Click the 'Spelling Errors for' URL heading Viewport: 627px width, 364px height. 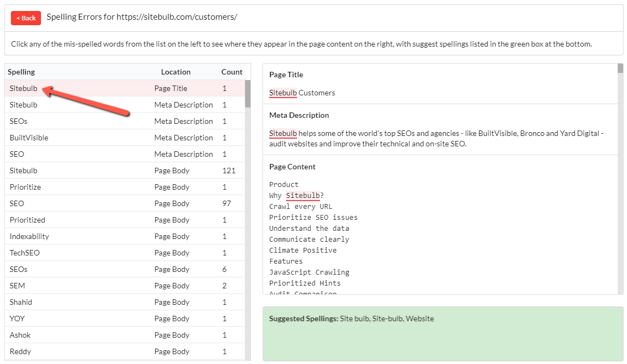142,17
